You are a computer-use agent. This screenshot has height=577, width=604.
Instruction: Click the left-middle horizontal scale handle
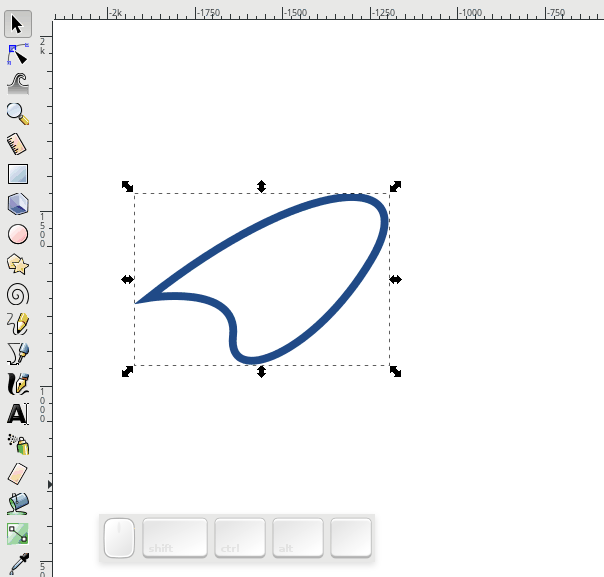127,279
